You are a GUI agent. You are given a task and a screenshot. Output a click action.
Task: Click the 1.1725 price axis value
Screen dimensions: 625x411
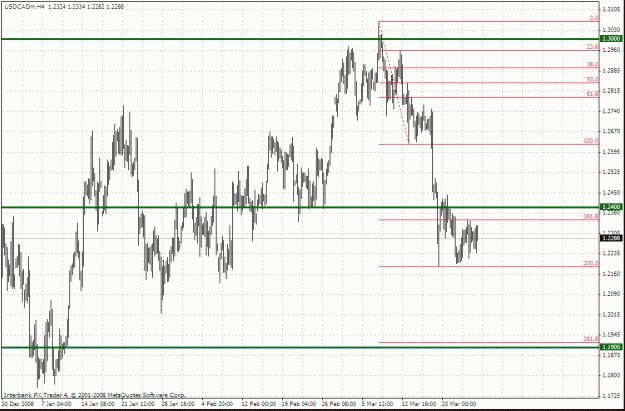pyautogui.click(x=611, y=395)
